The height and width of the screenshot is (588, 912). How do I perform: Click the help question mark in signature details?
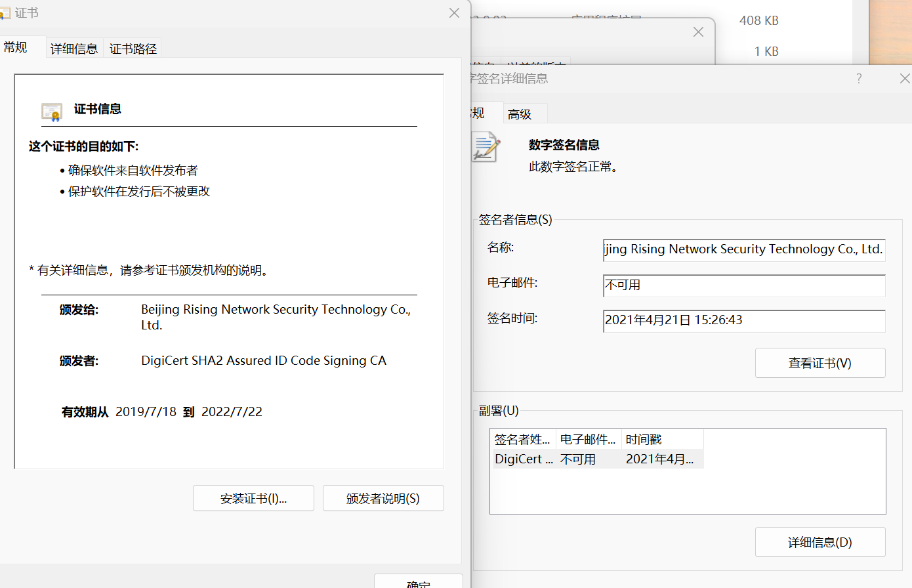coord(859,79)
